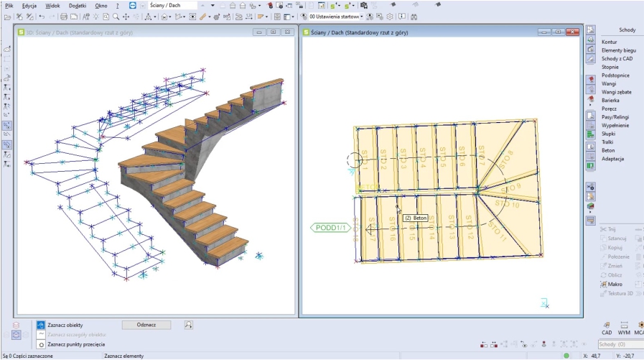The height and width of the screenshot is (360, 644).
Task: Click the open folder icon in the toolbar
Action: (x=7, y=17)
